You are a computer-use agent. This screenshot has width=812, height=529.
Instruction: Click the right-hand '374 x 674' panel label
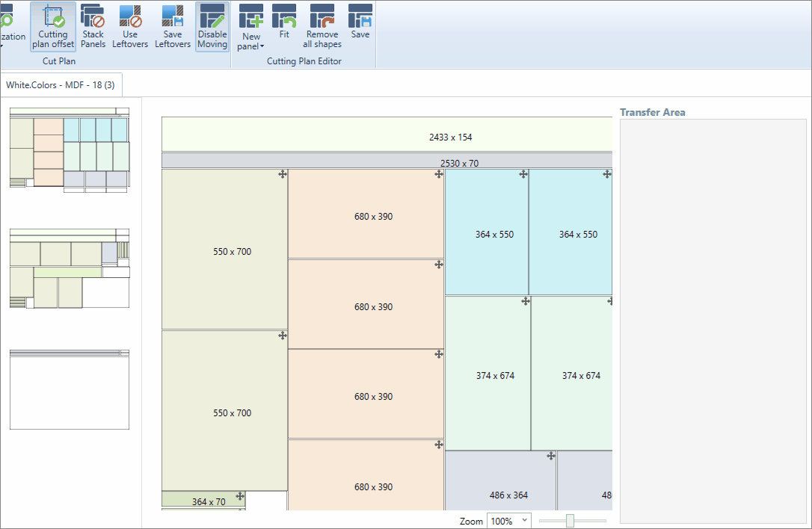coord(581,376)
